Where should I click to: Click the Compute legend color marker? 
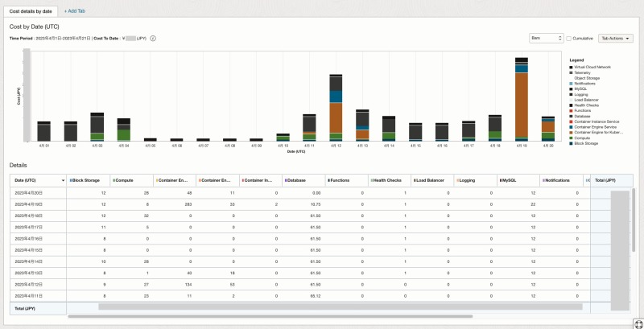click(572, 137)
